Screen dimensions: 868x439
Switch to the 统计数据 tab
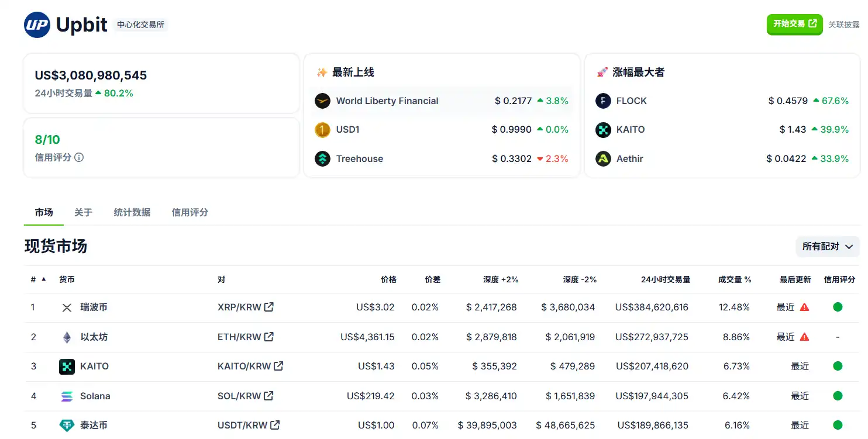(x=132, y=212)
